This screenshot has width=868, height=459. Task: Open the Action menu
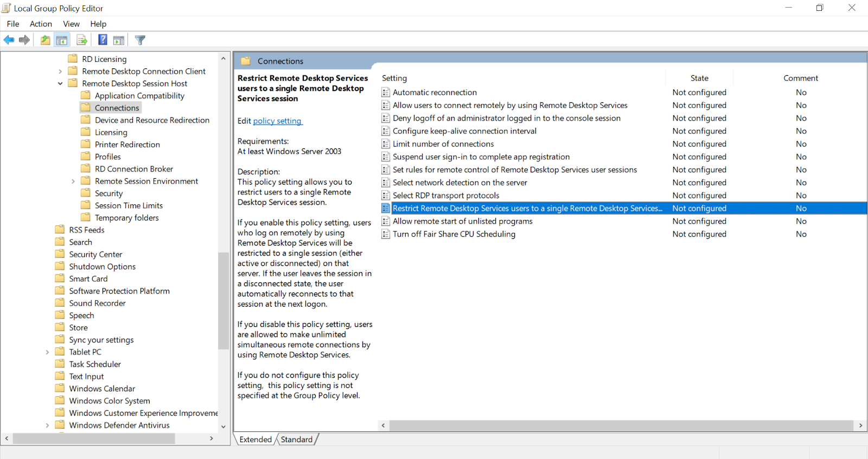(41, 24)
